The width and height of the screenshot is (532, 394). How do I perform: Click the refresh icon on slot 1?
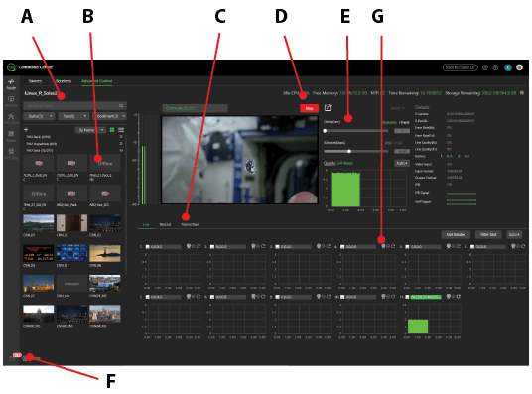tap(199, 246)
